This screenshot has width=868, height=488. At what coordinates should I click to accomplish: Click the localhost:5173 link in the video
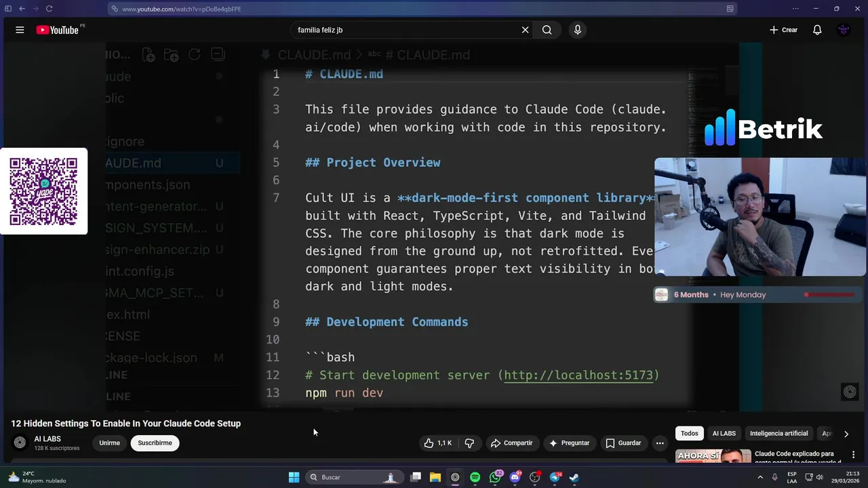578,375
